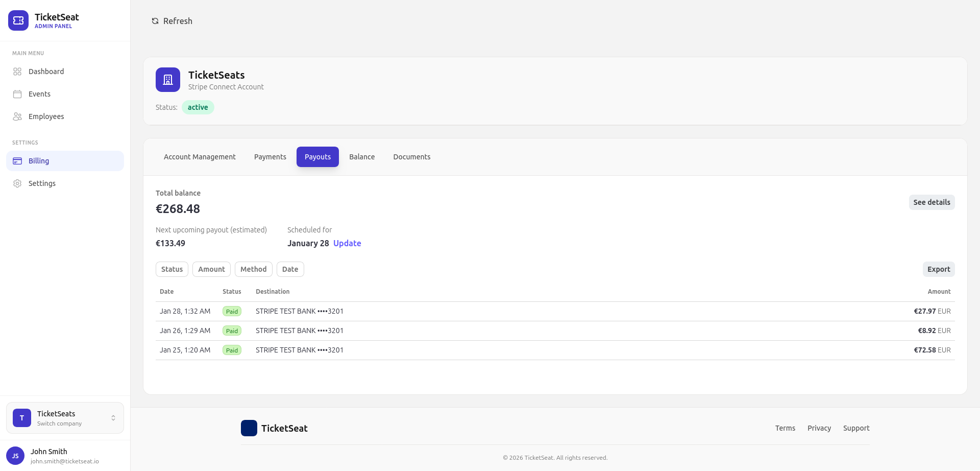Open the Settings menu item
The image size is (980, 471).
[65, 183]
